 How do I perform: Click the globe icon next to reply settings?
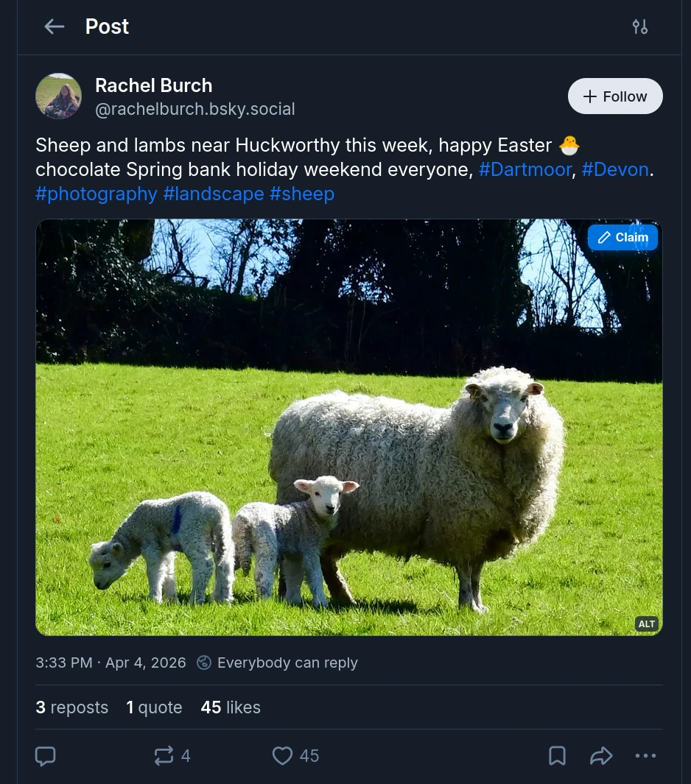[204, 662]
